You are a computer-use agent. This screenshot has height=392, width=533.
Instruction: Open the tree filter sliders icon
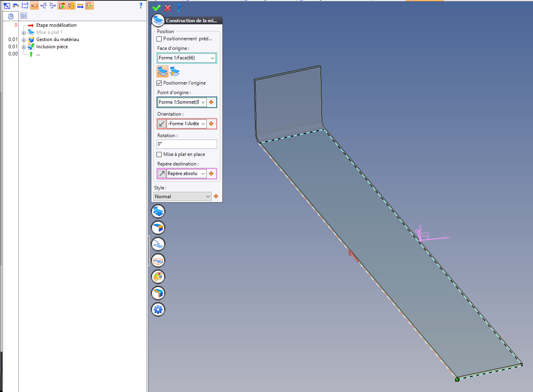pos(24,16)
